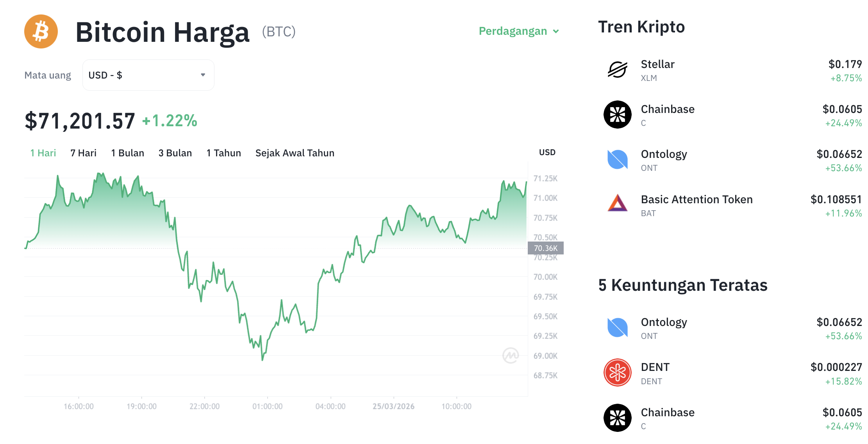Select the DENT icon in top gainers

pos(618,372)
